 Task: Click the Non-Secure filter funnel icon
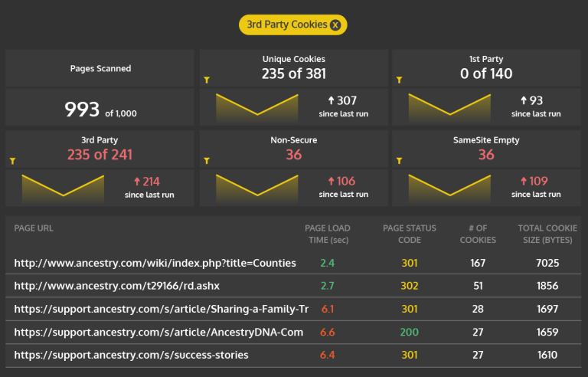click(x=206, y=161)
